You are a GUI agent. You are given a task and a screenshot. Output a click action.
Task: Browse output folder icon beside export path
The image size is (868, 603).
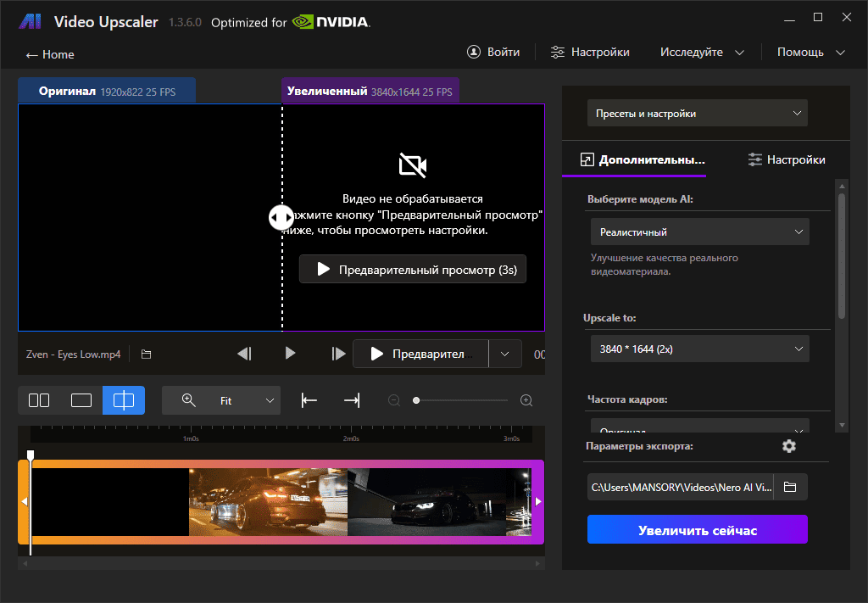coord(790,487)
